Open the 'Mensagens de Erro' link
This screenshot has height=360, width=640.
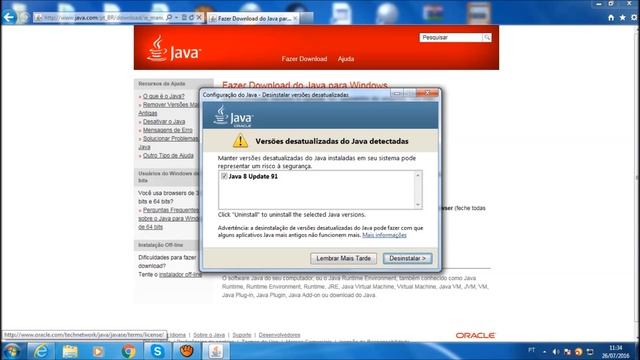tap(167, 130)
